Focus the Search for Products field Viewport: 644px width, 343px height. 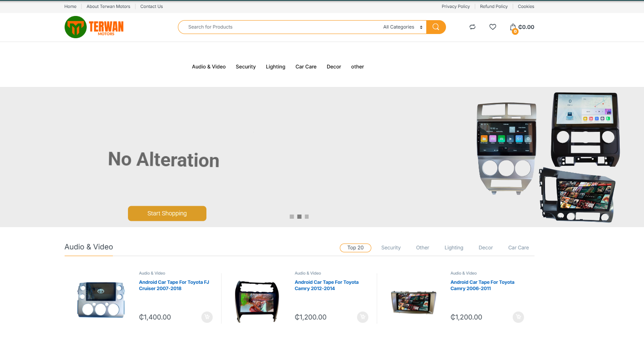click(279, 27)
